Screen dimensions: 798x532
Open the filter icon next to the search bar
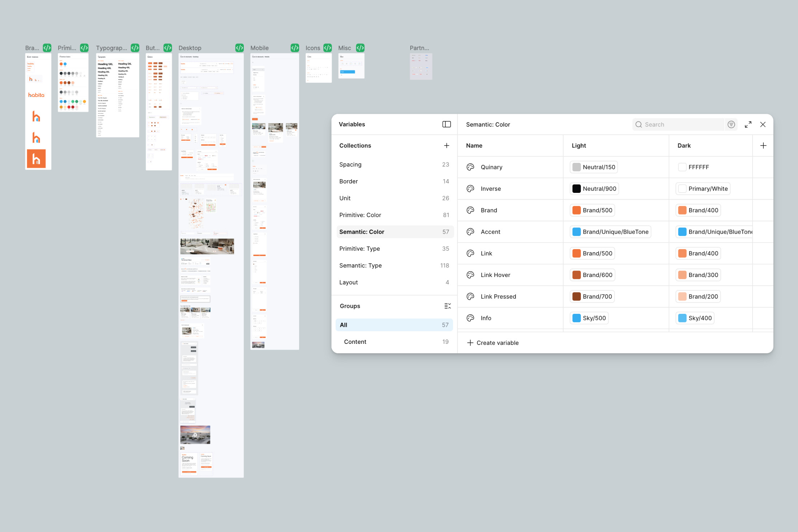(731, 124)
